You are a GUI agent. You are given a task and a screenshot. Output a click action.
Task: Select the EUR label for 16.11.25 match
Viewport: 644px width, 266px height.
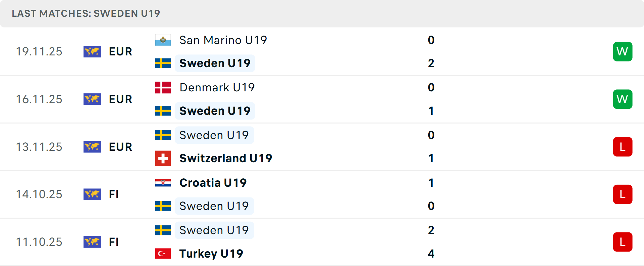[120, 99]
